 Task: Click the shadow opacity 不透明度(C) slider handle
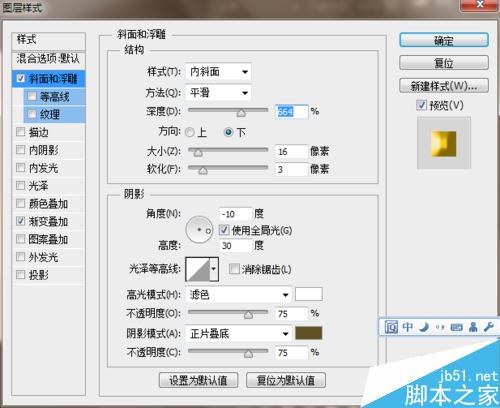point(248,353)
